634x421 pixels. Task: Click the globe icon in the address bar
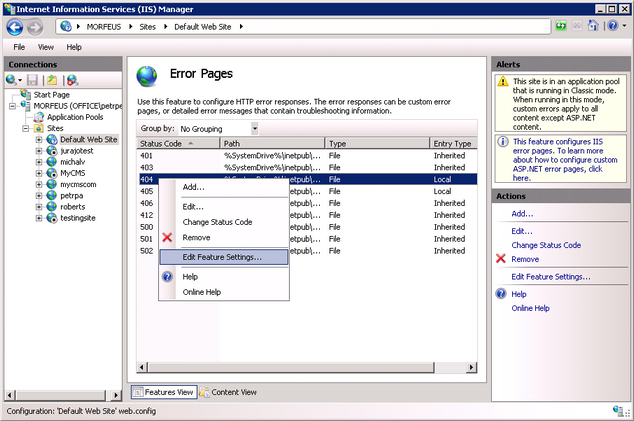[x=66, y=26]
